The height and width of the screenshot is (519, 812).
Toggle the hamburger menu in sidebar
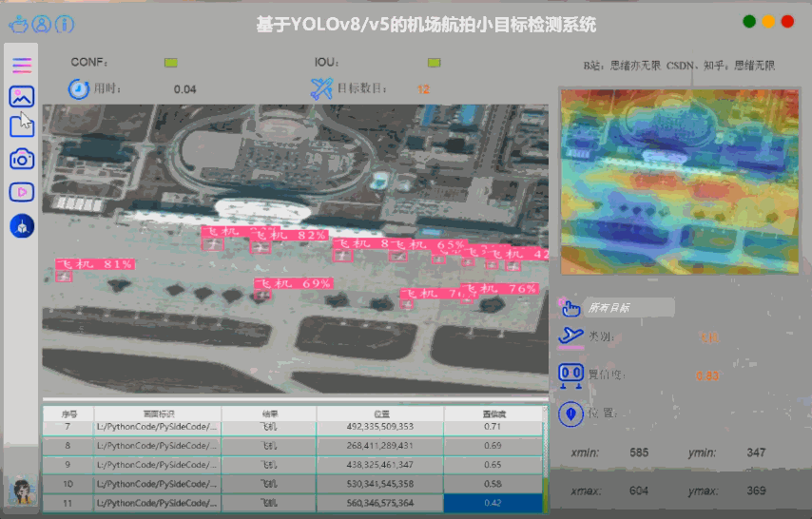22,66
